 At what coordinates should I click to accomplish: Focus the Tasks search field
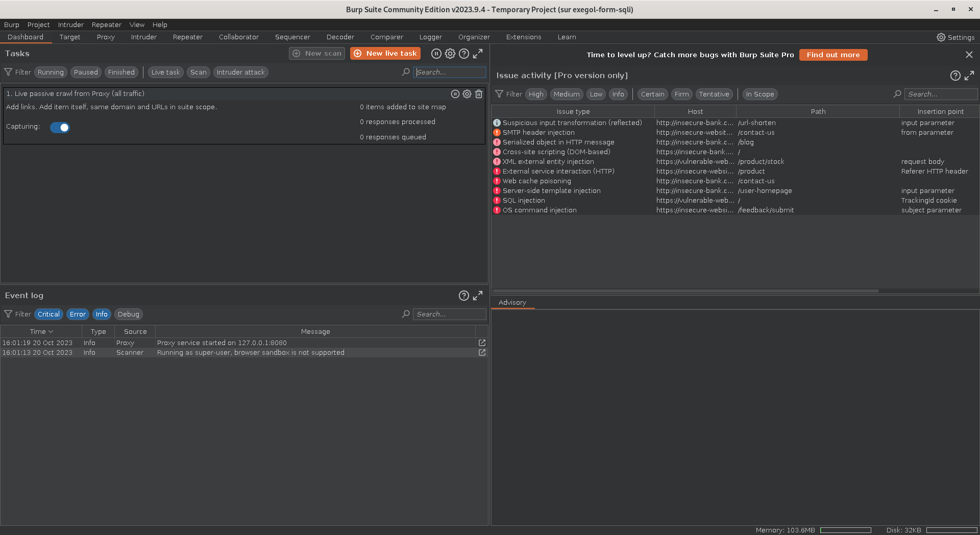tap(449, 72)
